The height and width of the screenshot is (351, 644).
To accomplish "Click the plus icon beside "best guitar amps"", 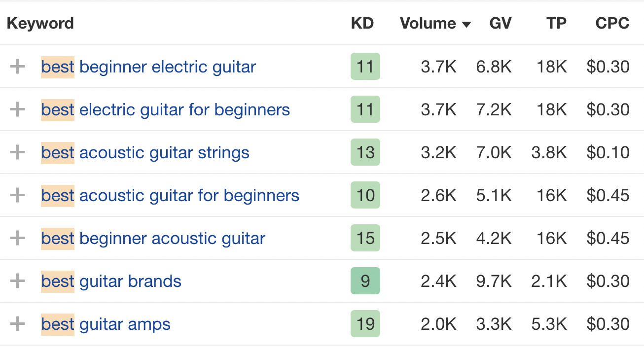I will point(18,324).
